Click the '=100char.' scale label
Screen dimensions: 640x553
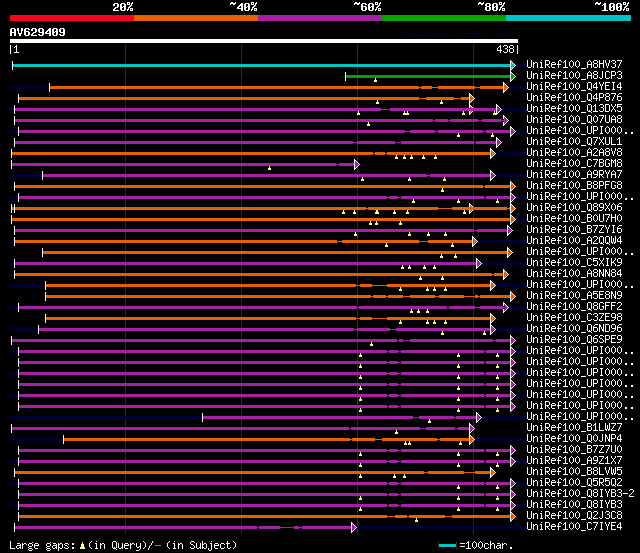click(x=486, y=546)
